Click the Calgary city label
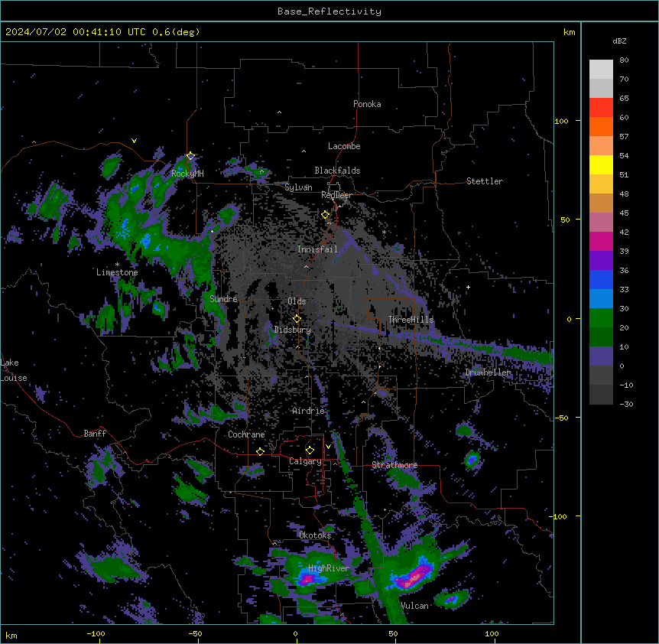659x644 pixels. pos(305,461)
